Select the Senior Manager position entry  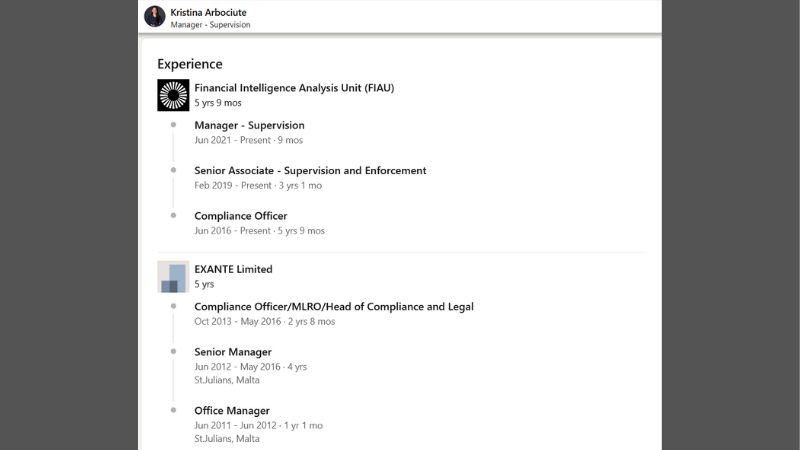pyautogui.click(x=232, y=352)
